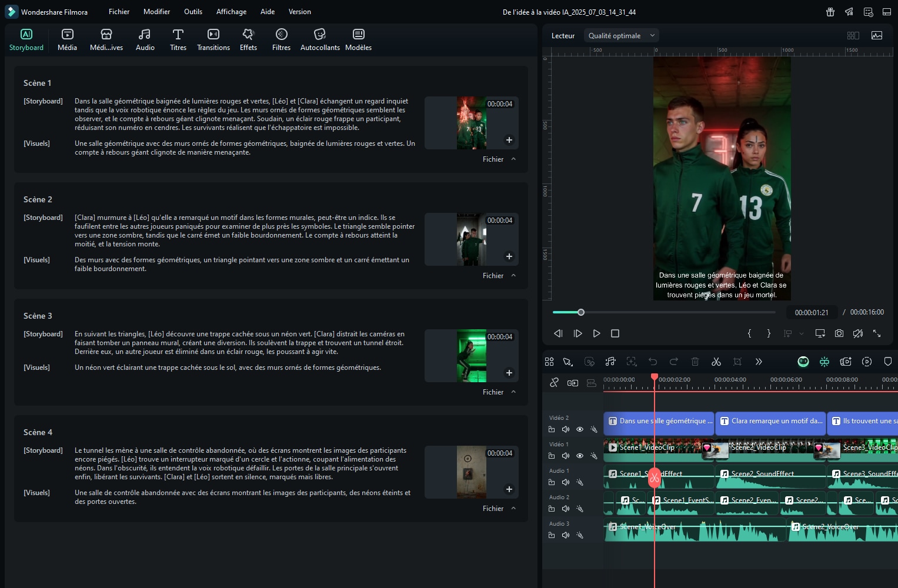Toggle the preview audio mute icon
The image size is (898, 588).
coord(858,333)
